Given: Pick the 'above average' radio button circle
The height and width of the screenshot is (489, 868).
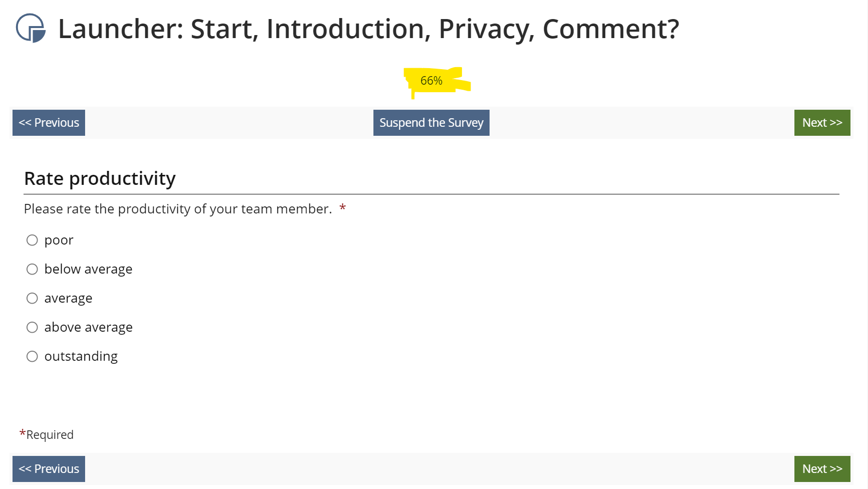Looking at the screenshot, I should point(32,328).
